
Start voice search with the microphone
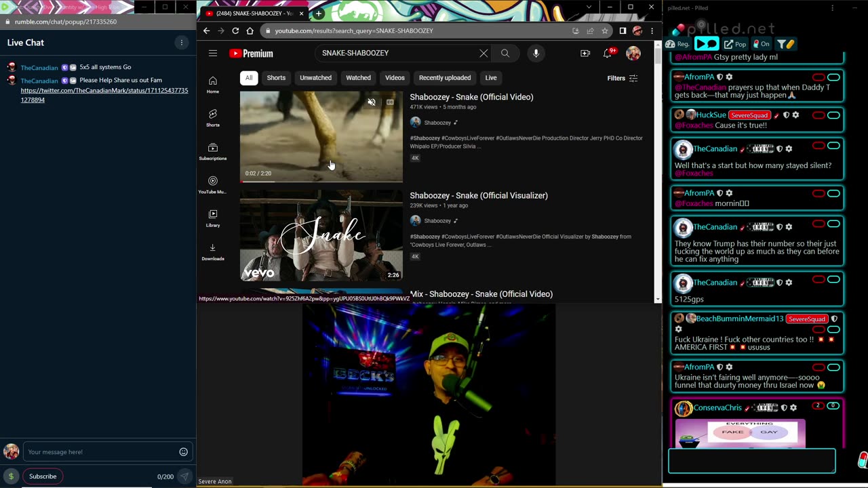pos(536,53)
